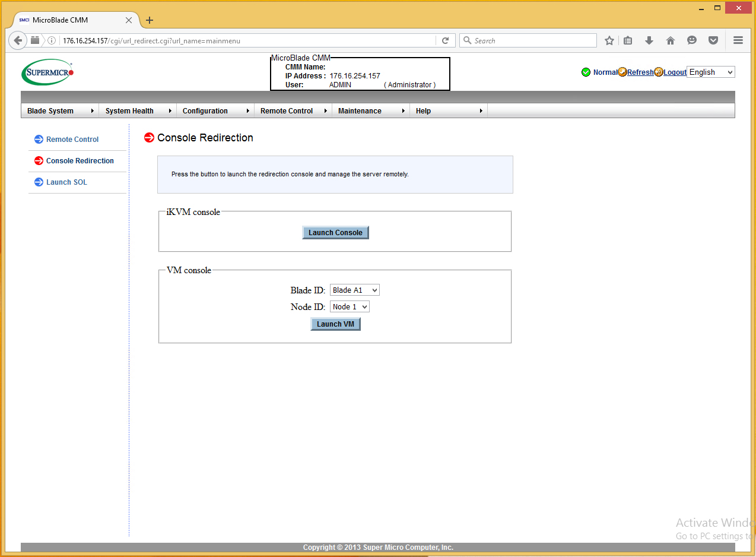756x557 pixels.
Task: Click the blue arrow icon beside Launch SOL
Action: (39, 182)
